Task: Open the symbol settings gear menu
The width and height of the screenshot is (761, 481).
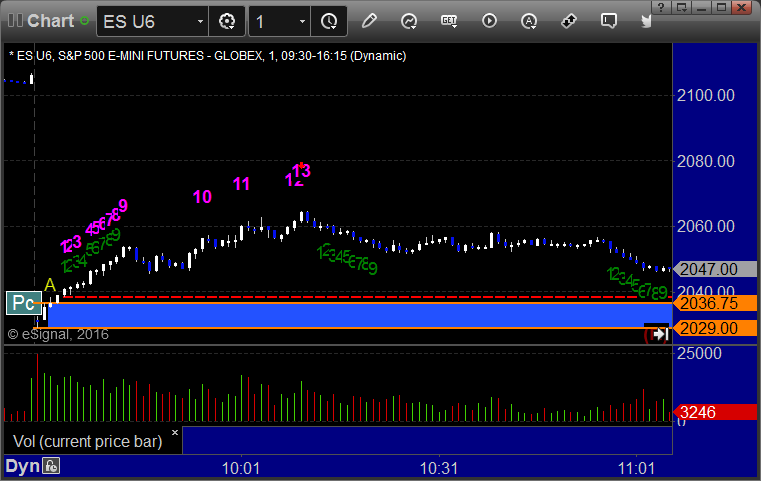Action: 227,21
